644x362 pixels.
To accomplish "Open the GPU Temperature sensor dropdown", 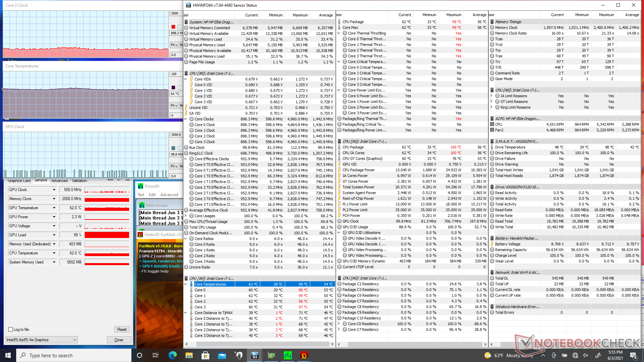I will point(54,208).
